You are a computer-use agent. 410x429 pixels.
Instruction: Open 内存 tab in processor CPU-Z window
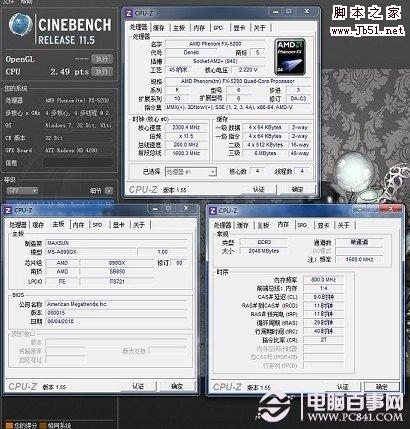coord(199,28)
